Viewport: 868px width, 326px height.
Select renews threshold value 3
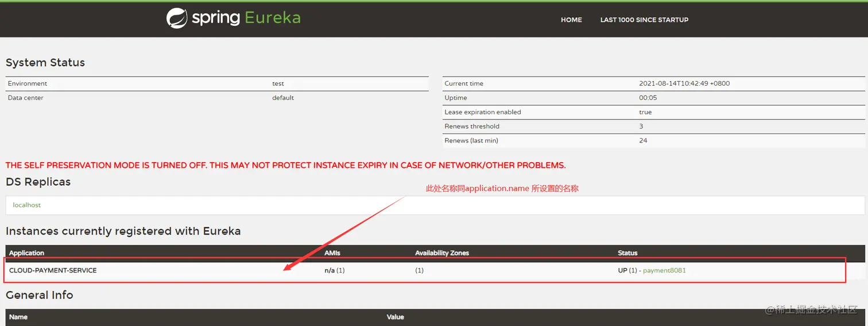click(641, 126)
